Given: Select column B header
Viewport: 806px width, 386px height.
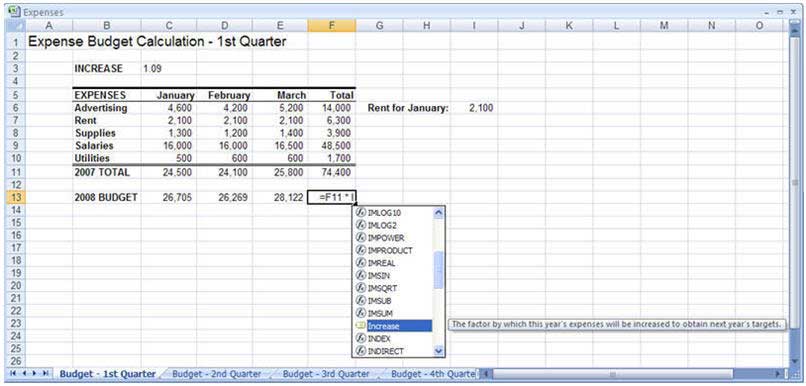Looking at the screenshot, I should pyautogui.click(x=107, y=26).
